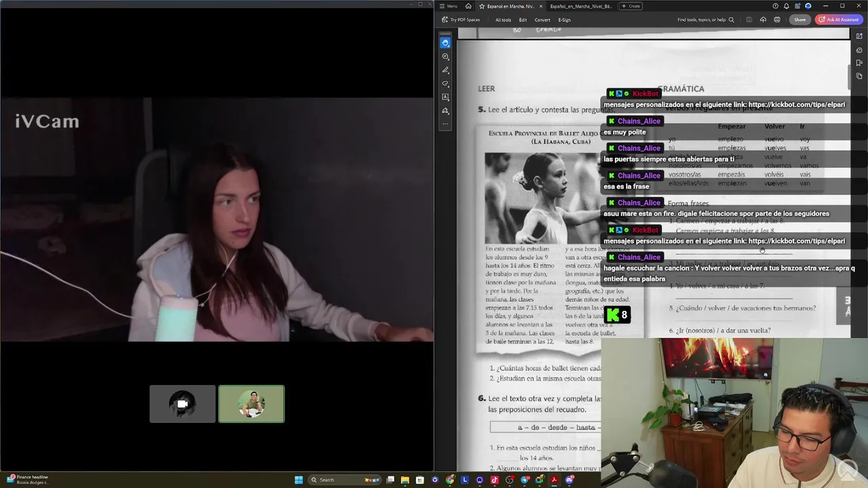868x488 pixels.
Task: Go to Acrobat Home icon
Action: [x=468, y=6]
